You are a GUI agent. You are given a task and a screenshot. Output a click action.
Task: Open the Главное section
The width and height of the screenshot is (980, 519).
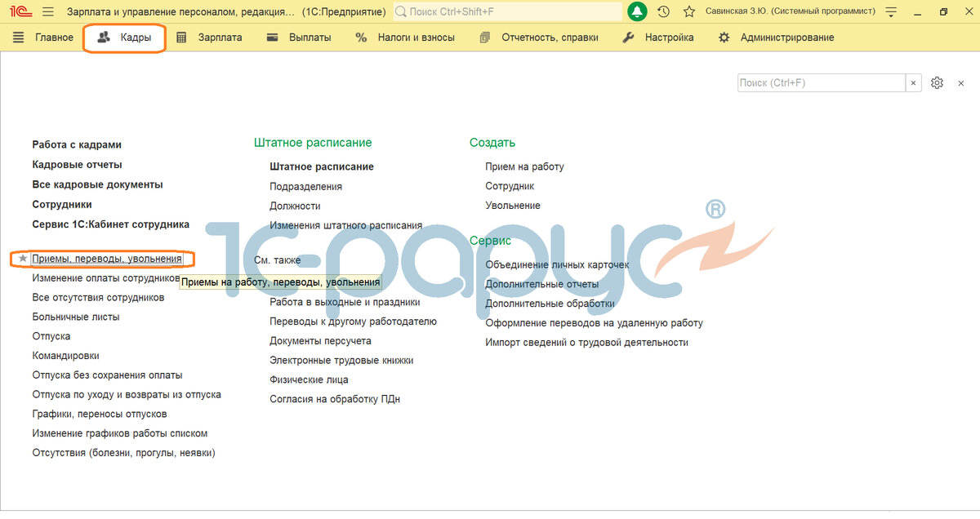[54, 38]
